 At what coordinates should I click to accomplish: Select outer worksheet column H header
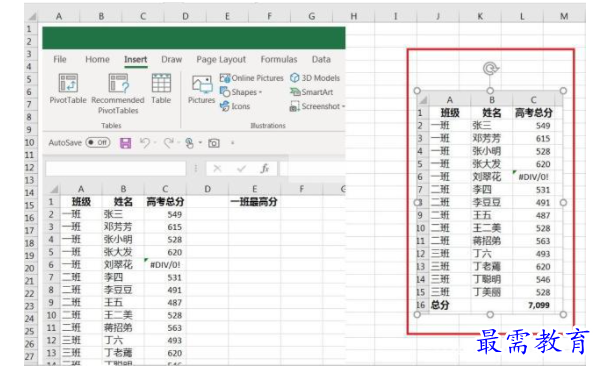[x=354, y=16]
